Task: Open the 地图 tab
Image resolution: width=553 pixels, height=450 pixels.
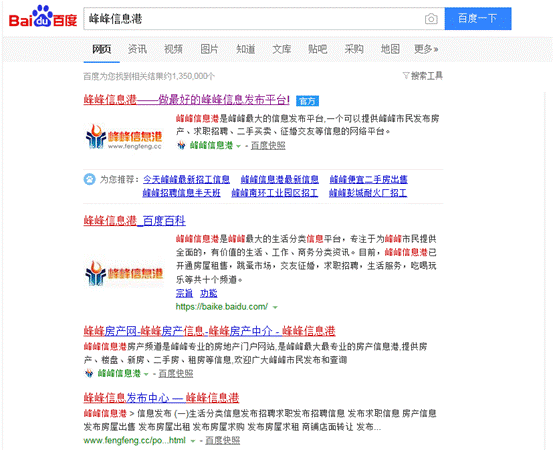Action: pos(390,49)
